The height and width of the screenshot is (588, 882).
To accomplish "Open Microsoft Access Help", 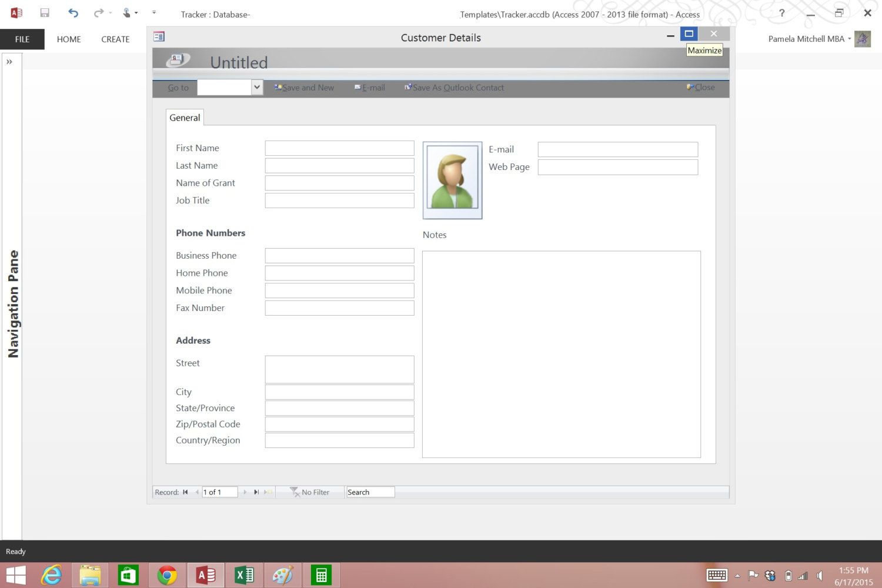I will pos(781,13).
